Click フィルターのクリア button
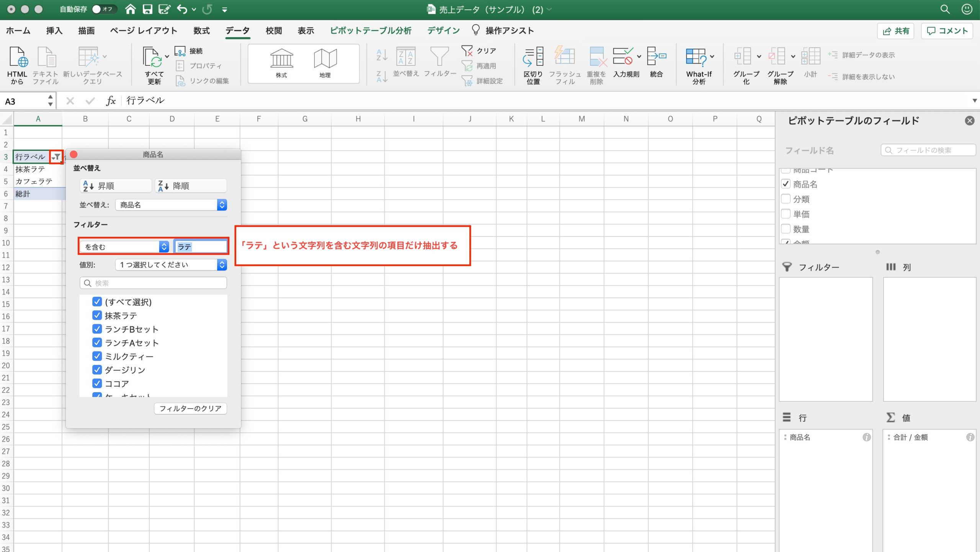Viewport: 980px width, 552px height. [x=190, y=409]
